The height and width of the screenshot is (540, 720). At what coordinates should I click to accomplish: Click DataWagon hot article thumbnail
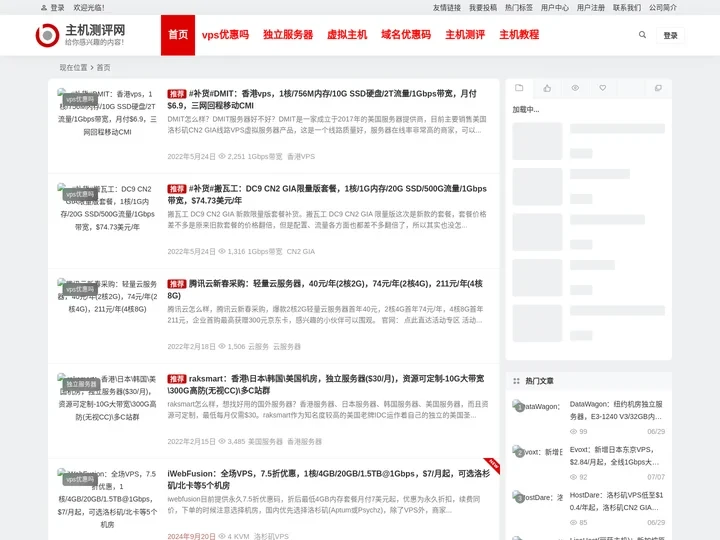[537, 406]
